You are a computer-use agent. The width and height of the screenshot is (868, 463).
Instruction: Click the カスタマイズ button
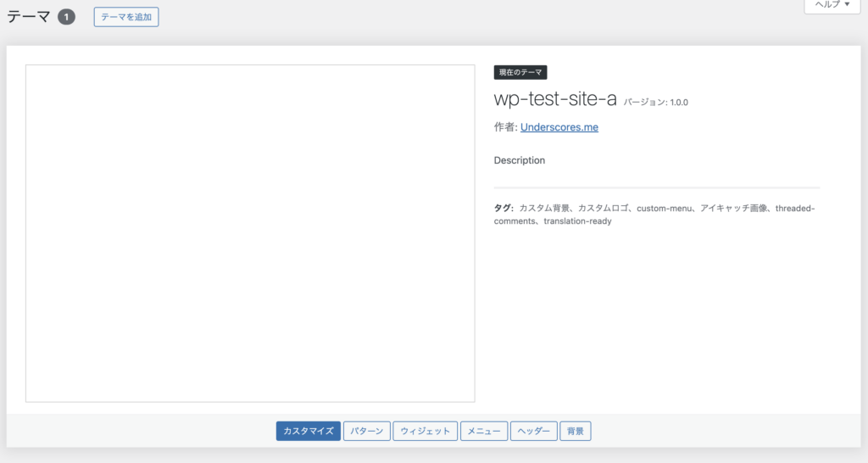click(309, 431)
